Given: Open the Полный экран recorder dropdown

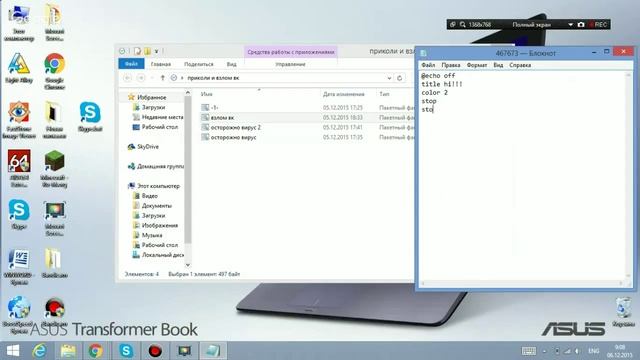Looking at the screenshot, I should pos(570,24).
